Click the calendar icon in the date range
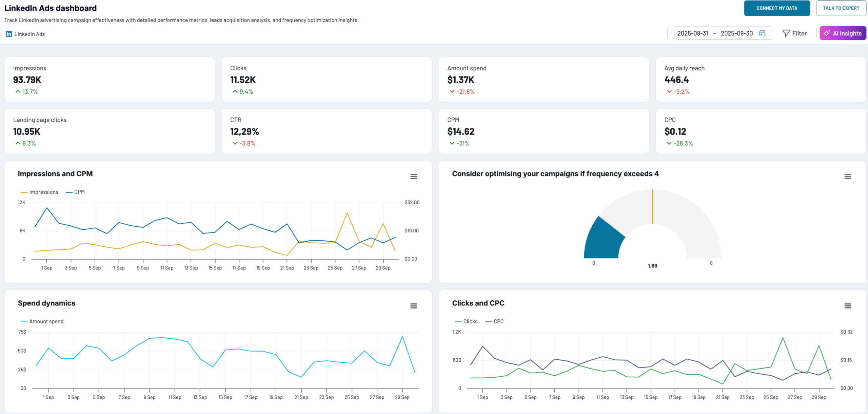The height and width of the screenshot is (414, 868). [x=762, y=33]
